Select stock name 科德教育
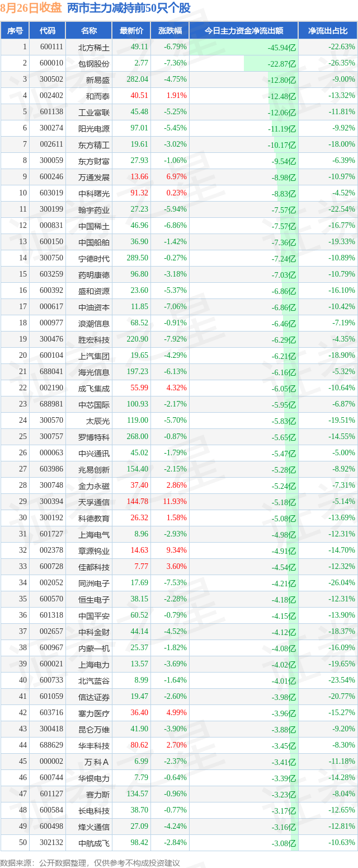 [x=94, y=518]
